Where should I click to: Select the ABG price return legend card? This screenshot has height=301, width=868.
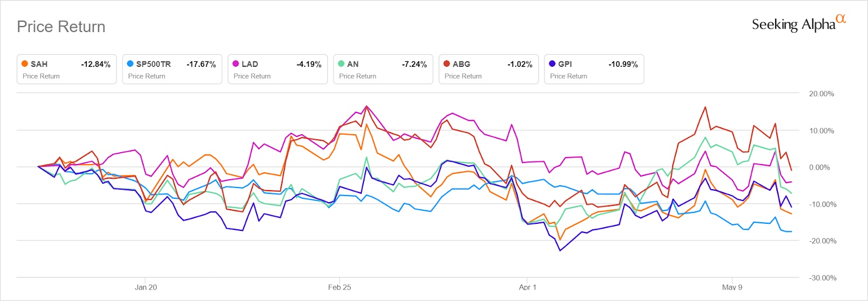[x=488, y=70]
